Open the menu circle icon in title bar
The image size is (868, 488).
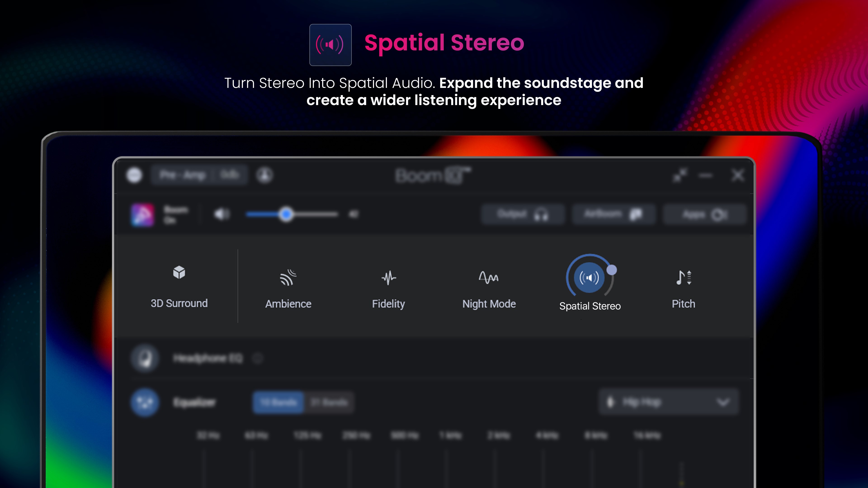point(134,175)
